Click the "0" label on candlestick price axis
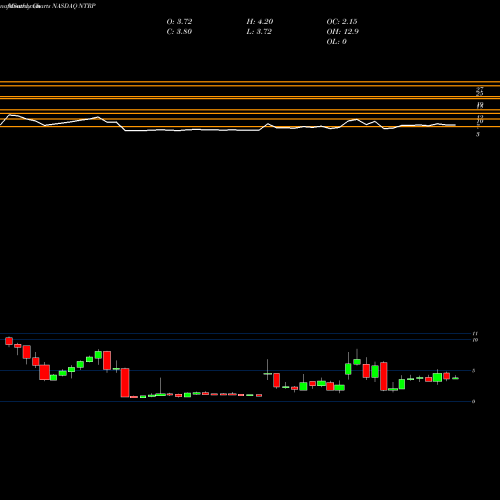Viewport: 500px width, 500px height. pos(473,401)
